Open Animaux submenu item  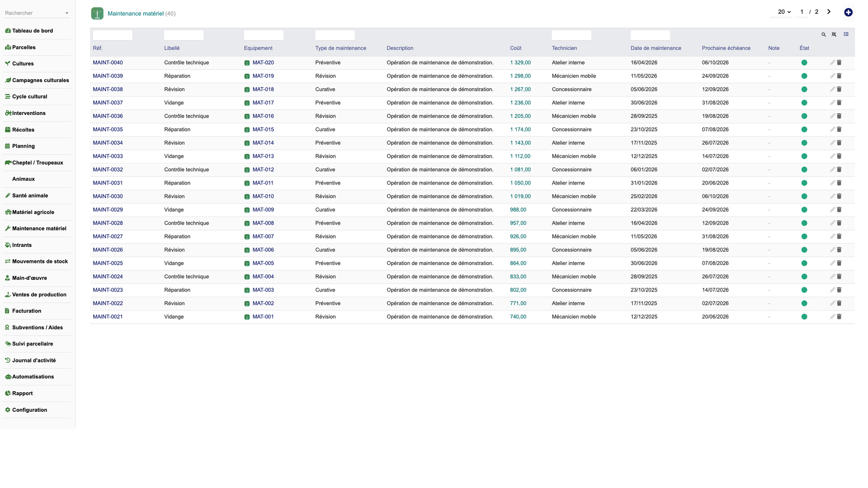(x=23, y=179)
